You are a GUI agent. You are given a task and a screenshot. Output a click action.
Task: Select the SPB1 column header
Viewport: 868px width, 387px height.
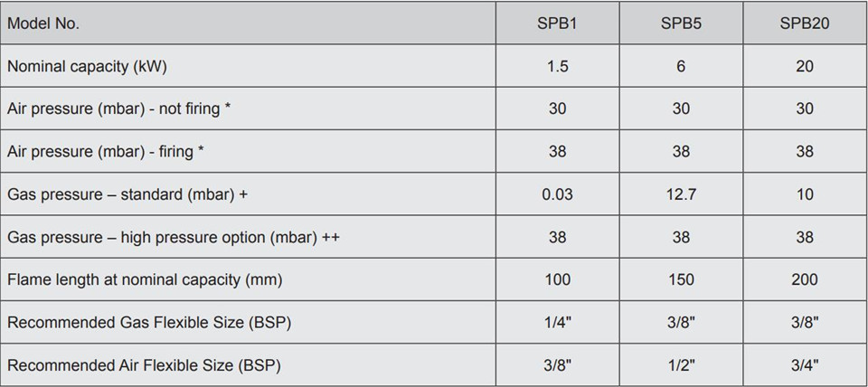click(558, 24)
